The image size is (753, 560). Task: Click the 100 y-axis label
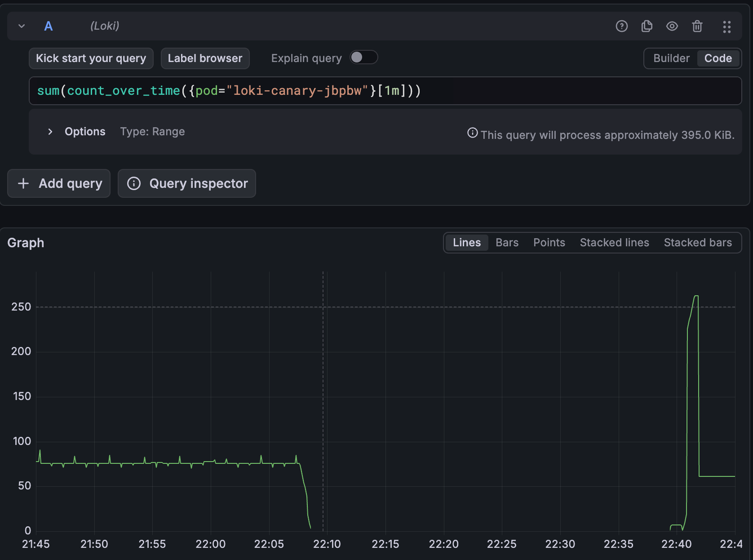coord(22,441)
